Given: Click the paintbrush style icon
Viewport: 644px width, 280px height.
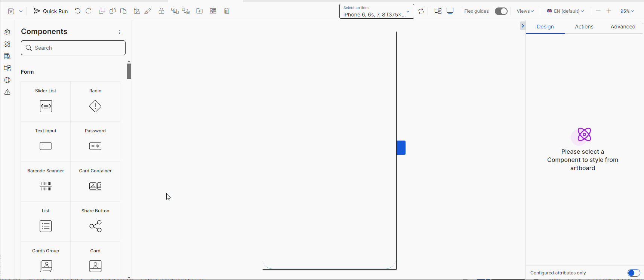Looking at the screenshot, I should 148,11.
